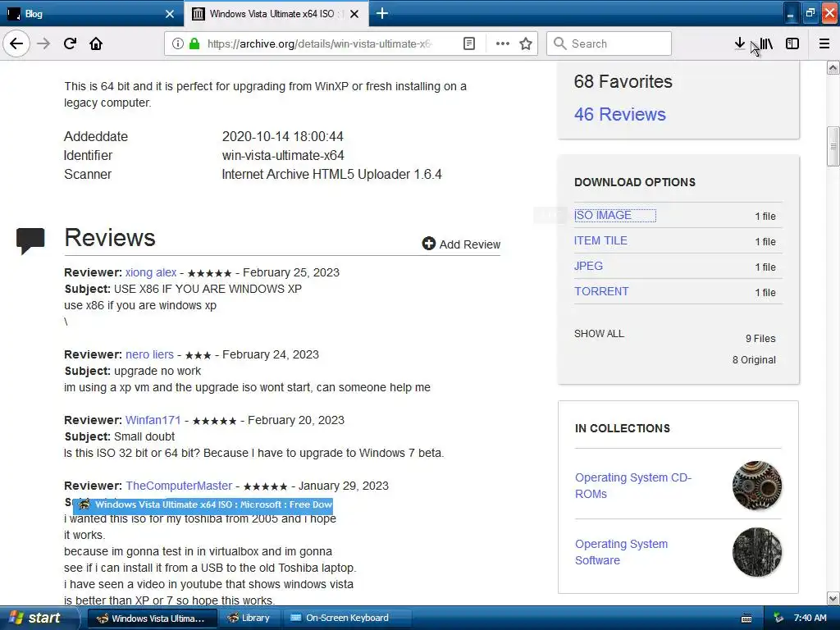Click the 8 Original count text
840x630 pixels.
click(x=754, y=360)
